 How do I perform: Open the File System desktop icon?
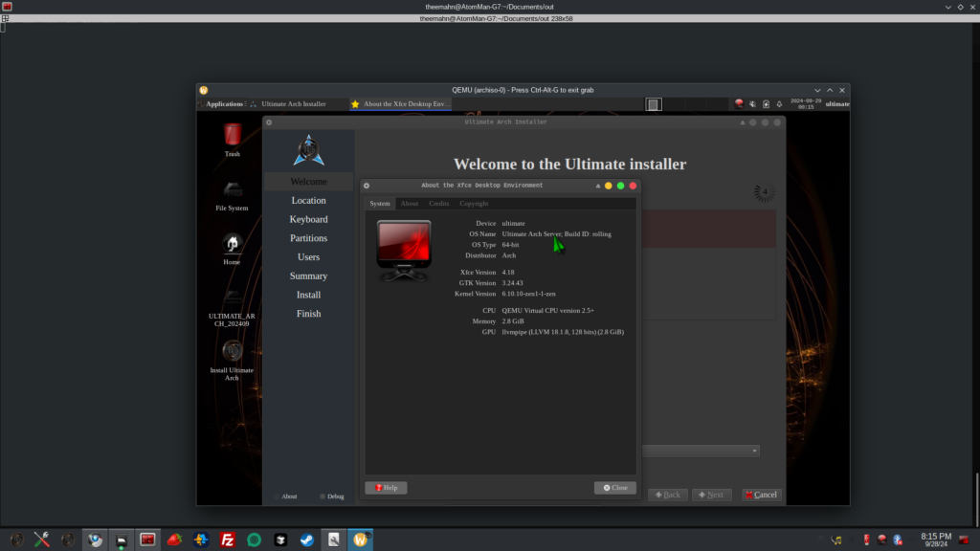point(232,195)
